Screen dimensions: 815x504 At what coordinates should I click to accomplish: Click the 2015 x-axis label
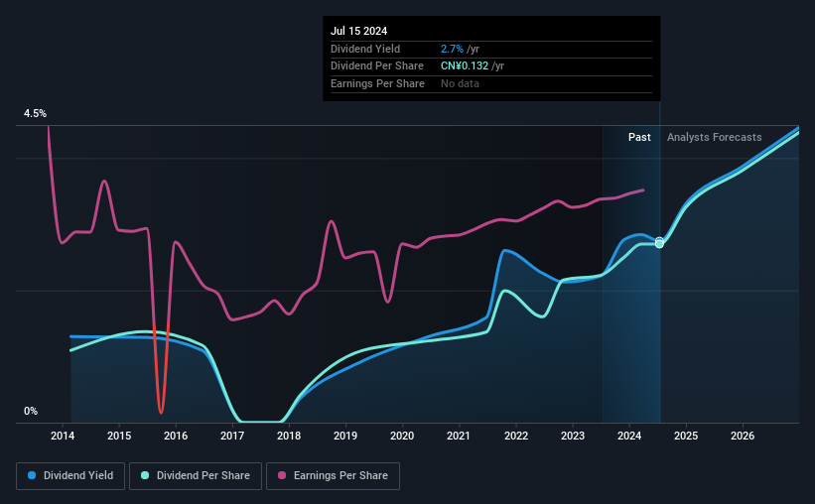[119, 436]
